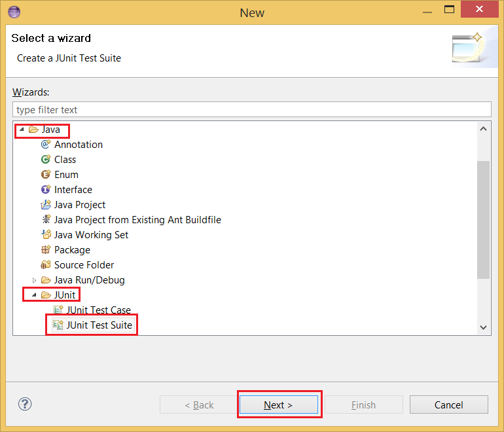Select Java Project in the list
This screenshot has width=504, height=432.
[x=80, y=205]
